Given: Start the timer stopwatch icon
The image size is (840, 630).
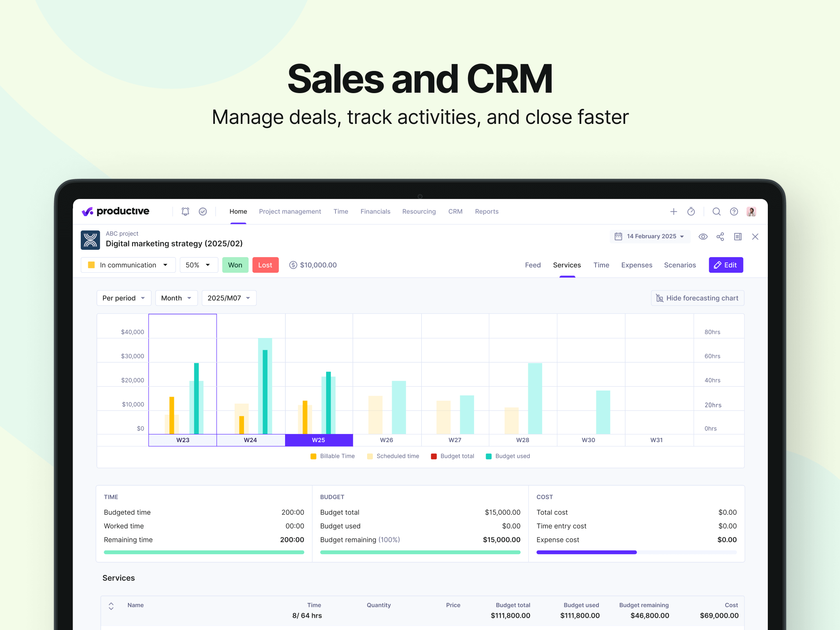Looking at the screenshot, I should coord(691,211).
